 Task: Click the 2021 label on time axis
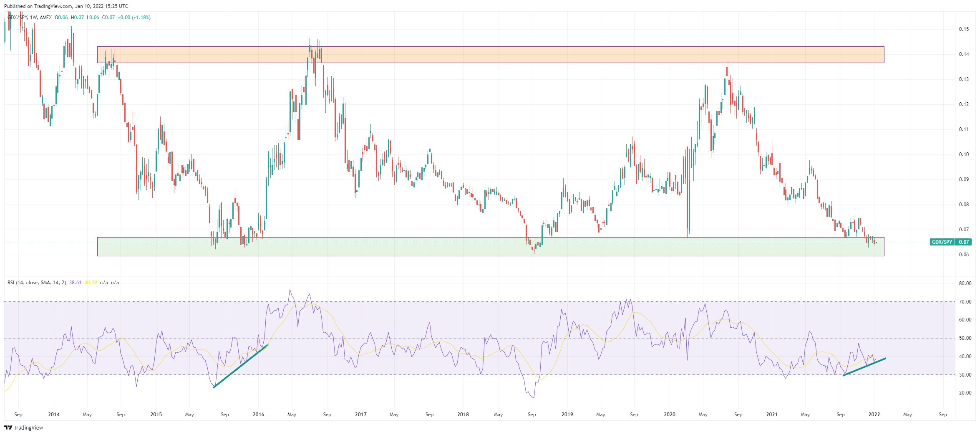(x=772, y=415)
